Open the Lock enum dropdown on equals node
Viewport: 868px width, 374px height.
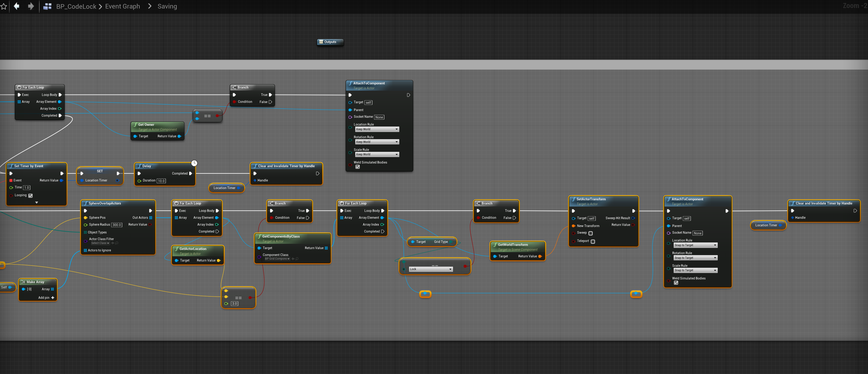[x=431, y=269]
